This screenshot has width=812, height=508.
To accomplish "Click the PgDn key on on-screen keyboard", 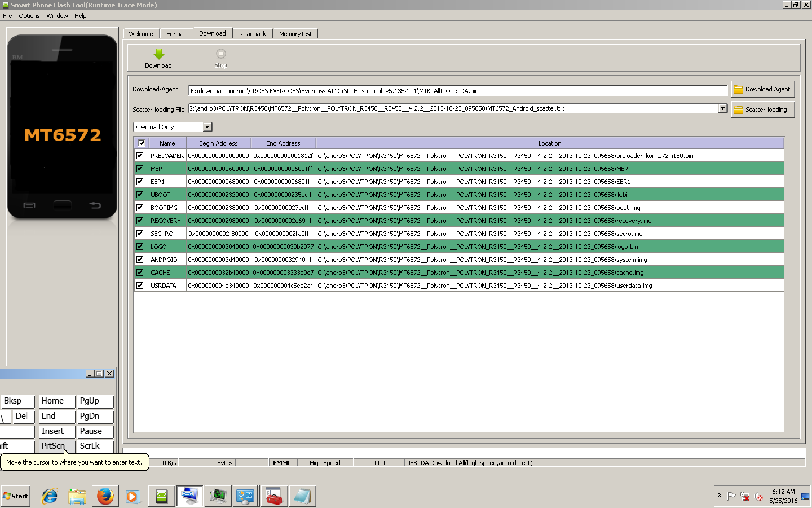I will 95,417.
